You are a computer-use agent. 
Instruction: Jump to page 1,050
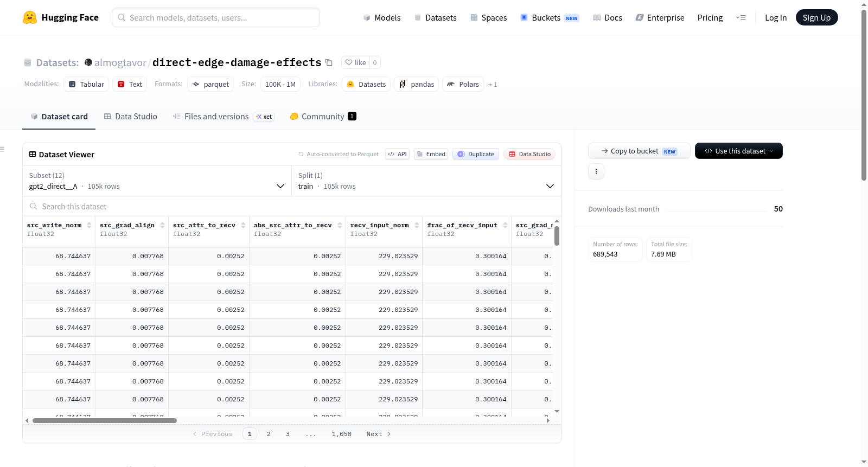(342, 434)
